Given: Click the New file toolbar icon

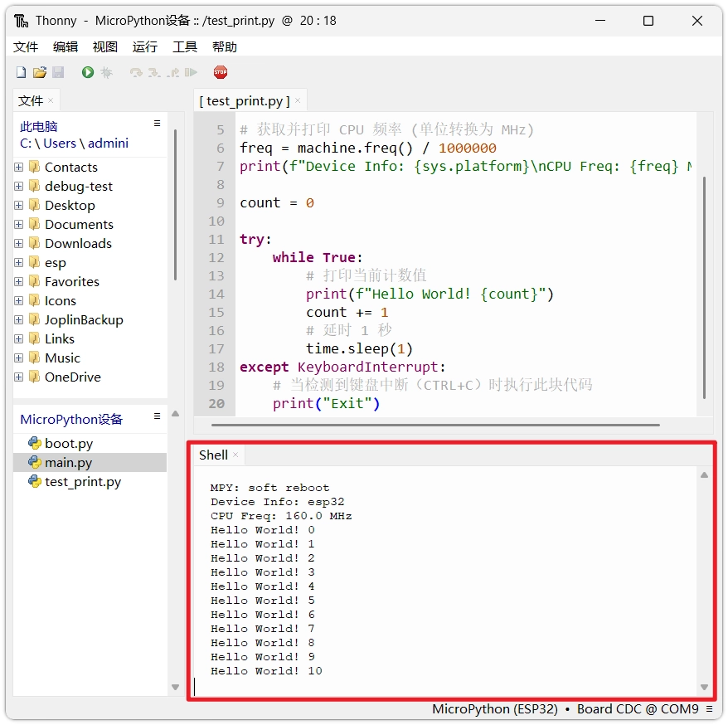Looking at the screenshot, I should (22, 73).
